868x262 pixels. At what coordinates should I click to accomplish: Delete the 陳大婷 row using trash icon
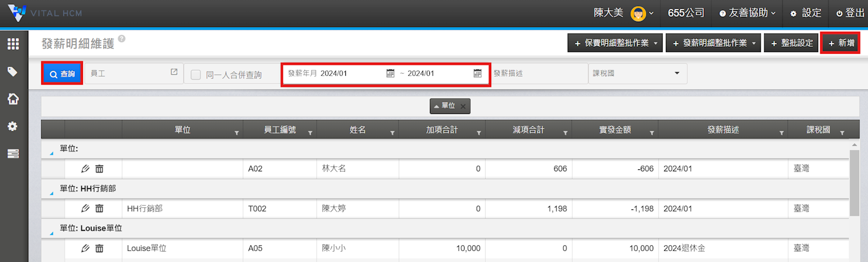[x=99, y=208]
